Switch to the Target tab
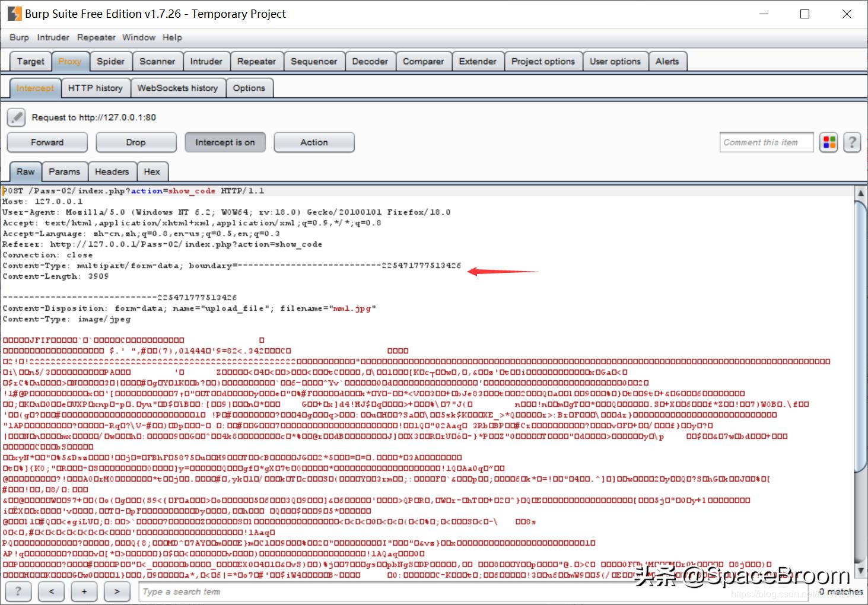The image size is (868, 605). (x=31, y=61)
